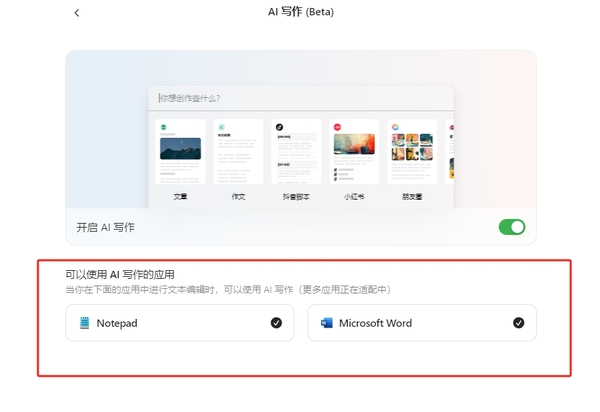This screenshot has height=412, width=600.
Task: Select the 作文 template card
Action: [238, 152]
